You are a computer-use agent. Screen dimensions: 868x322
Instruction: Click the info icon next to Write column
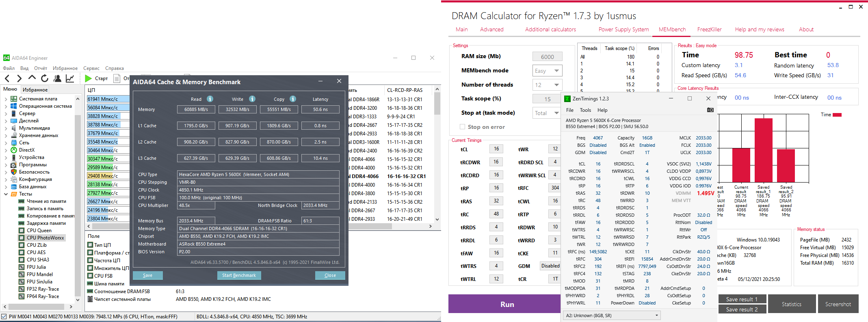252,99
